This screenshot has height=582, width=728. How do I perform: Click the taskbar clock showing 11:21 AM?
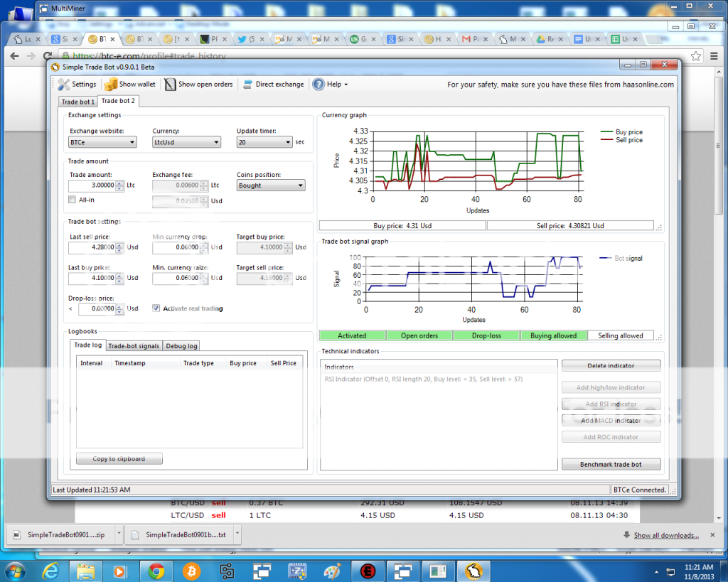pos(699,572)
